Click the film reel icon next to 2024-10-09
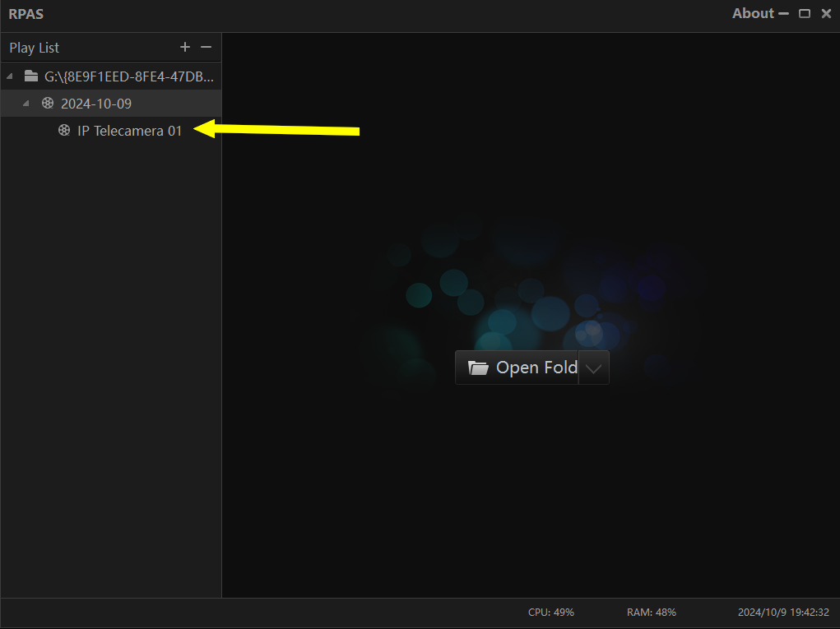 pos(48,104)
